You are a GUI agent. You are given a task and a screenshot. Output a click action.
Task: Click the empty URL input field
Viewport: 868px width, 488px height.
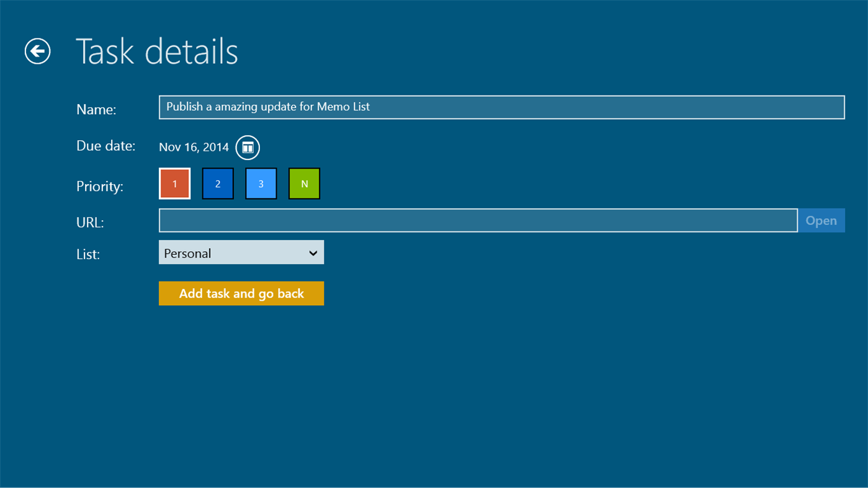click(478, 220)
